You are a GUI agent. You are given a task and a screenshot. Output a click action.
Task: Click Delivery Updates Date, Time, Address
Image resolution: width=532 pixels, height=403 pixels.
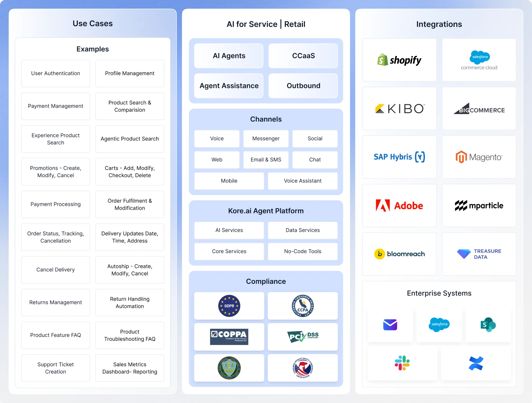130,237
